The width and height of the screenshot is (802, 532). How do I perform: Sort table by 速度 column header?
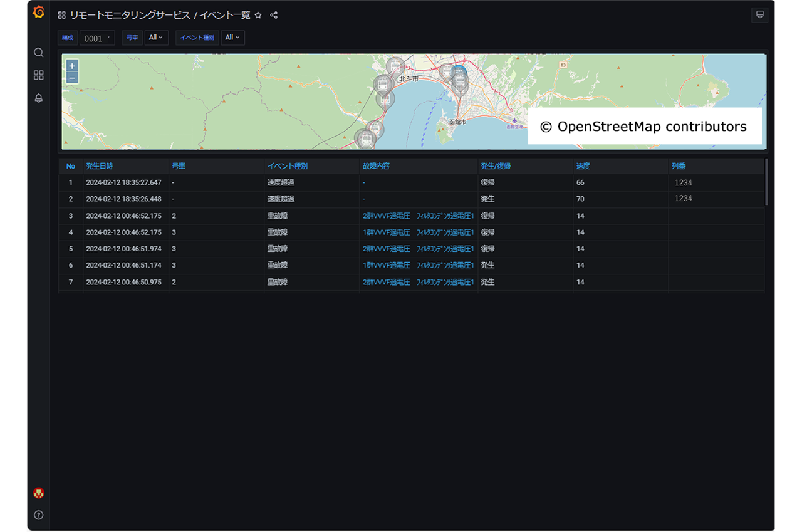(583, 166)
